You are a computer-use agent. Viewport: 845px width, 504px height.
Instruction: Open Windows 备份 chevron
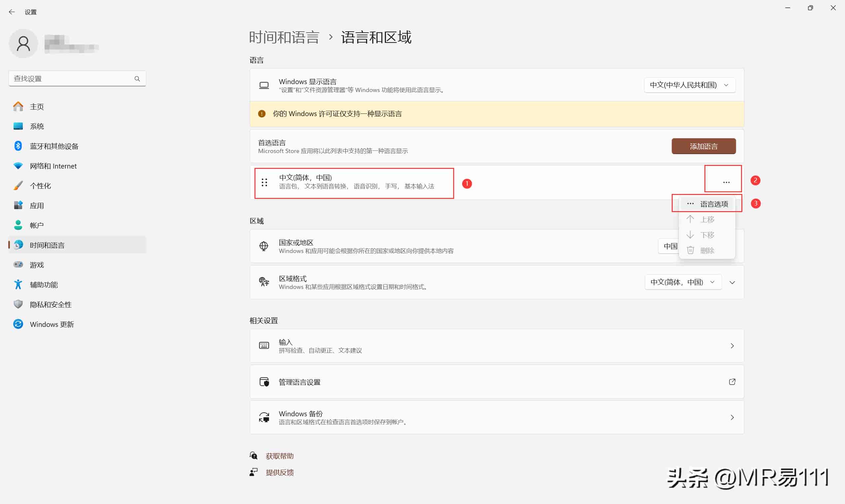(x=732, y=417)
